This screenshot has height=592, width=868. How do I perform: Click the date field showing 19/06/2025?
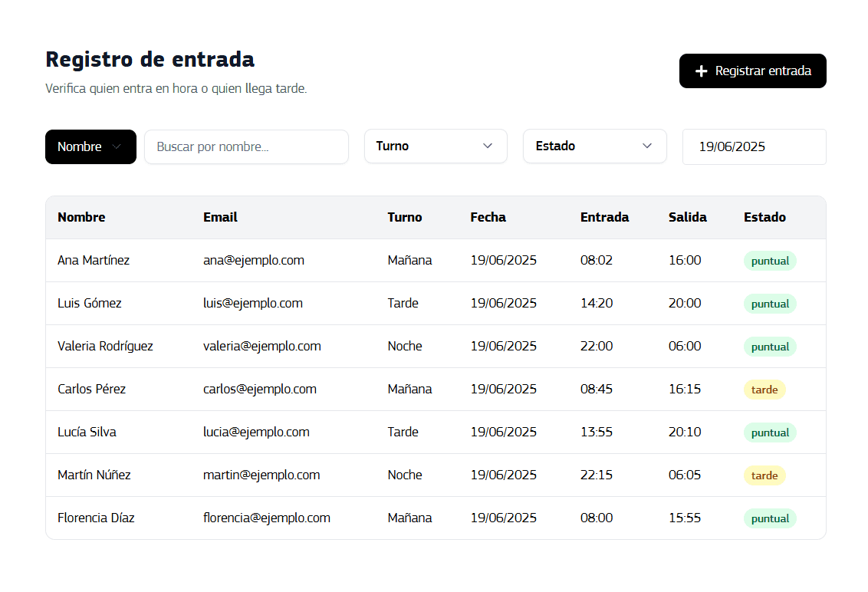[754, 146]
